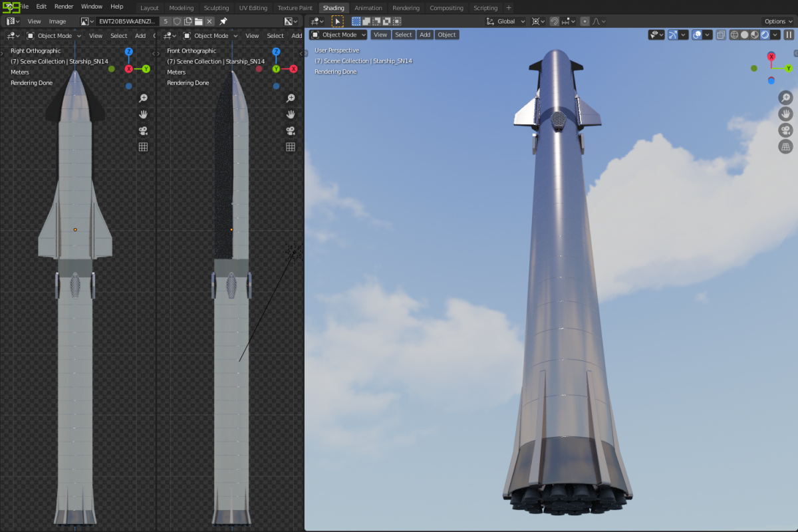Click the zoom magnifier in the User Perspective viewport

[x=785, y=98]
